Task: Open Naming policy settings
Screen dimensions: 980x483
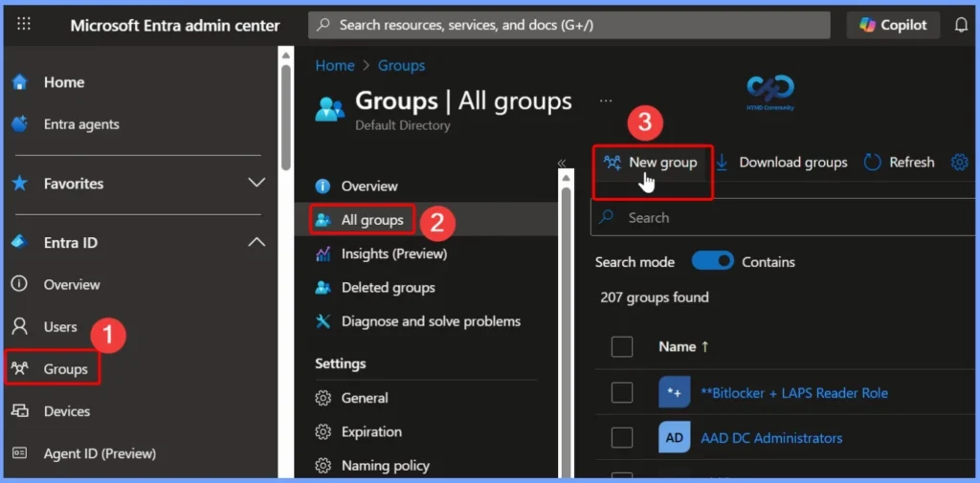Action: click(385, 466)
